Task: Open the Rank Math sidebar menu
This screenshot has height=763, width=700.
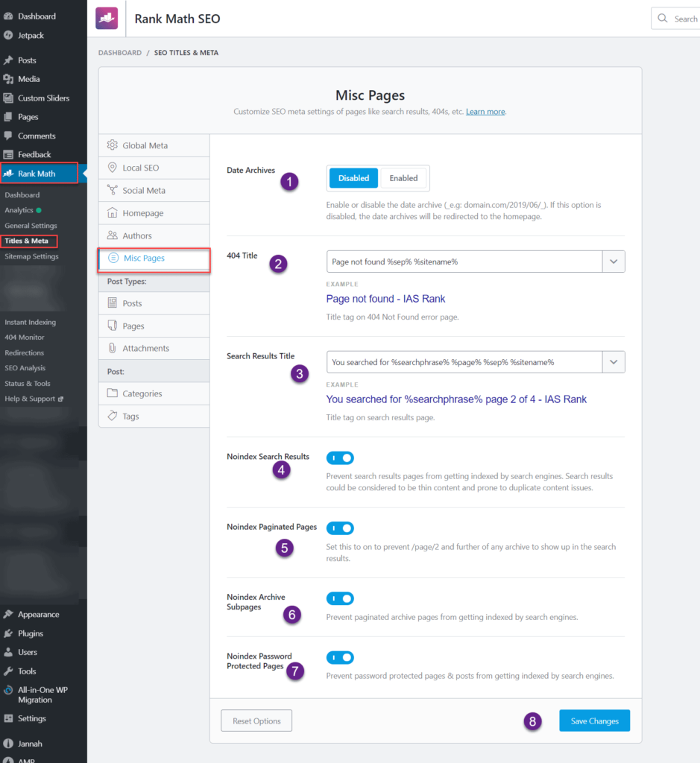Action: pyautogui.click(x=39, y=173)
